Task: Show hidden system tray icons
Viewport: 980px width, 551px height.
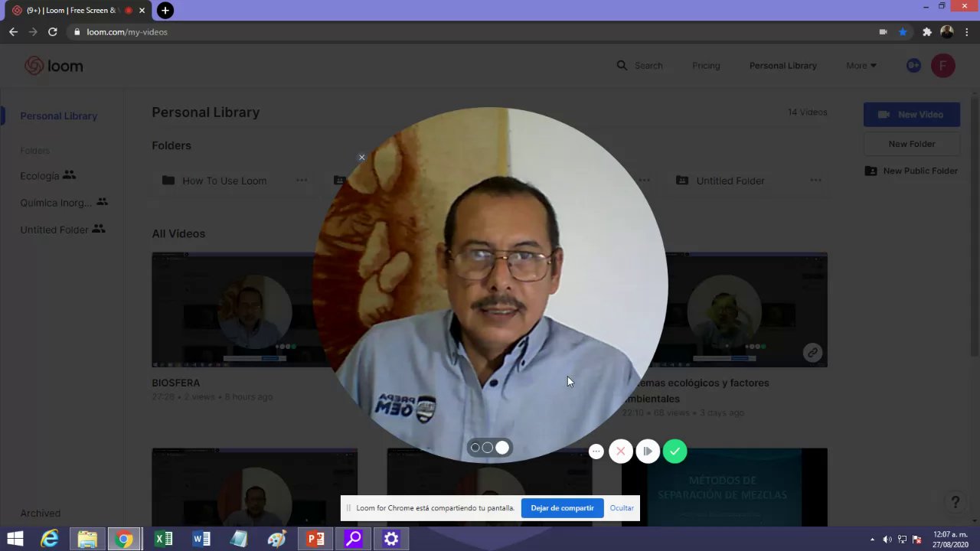Action: [872, 540]
